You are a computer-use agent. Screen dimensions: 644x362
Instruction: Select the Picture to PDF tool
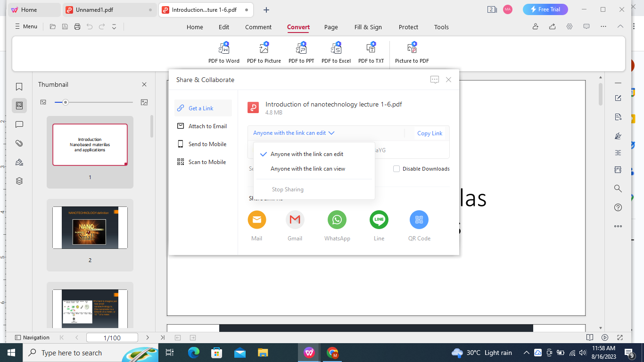coord(412,52)
